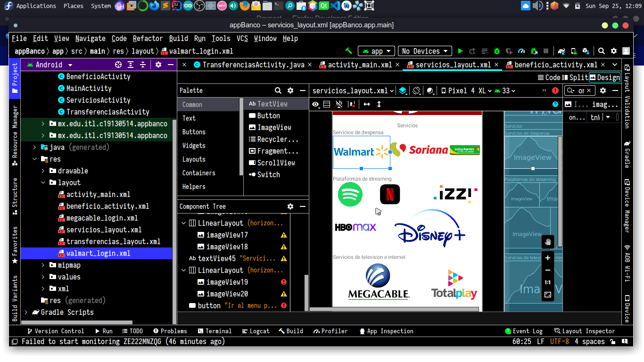
Task: Open the app run configuration dropdown
Action: 376,51
